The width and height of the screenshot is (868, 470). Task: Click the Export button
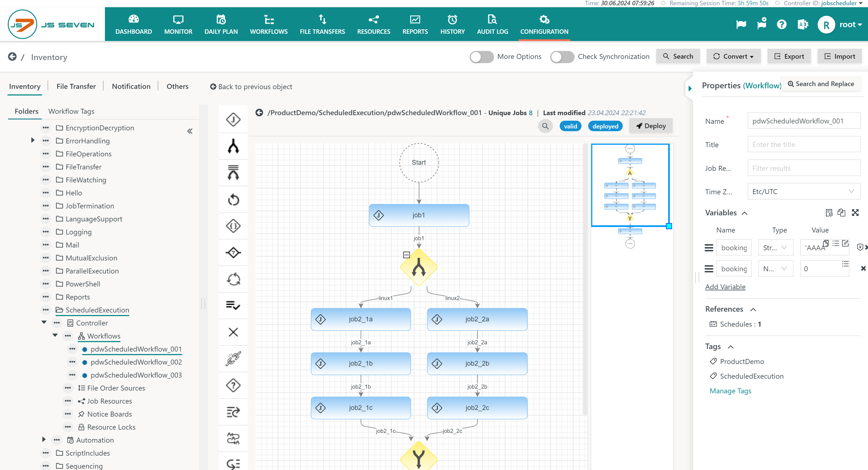coord(789,56)
